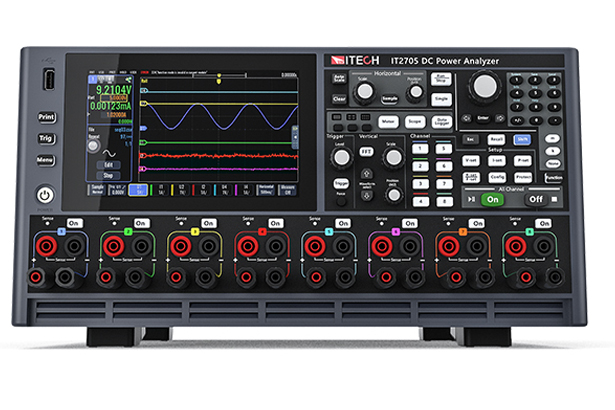
Task: Toggle the magenta channel 6 On button
Action: [410, 223]
